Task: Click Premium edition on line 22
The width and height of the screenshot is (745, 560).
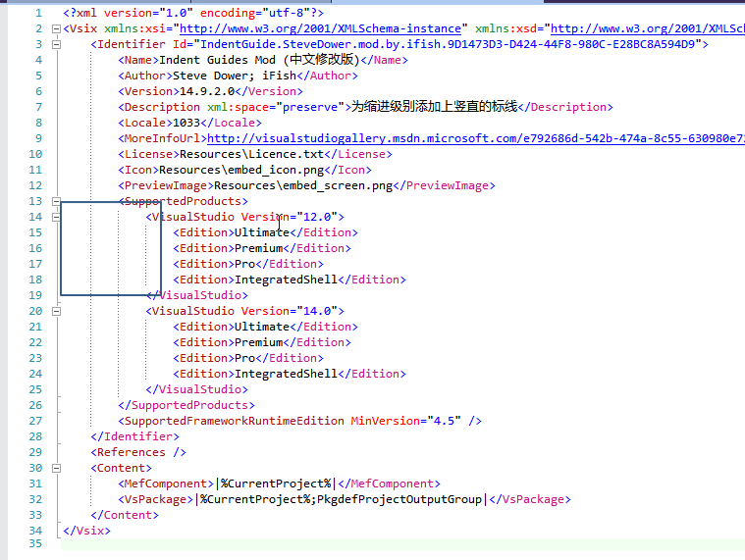Action: (x=258, y=342)
